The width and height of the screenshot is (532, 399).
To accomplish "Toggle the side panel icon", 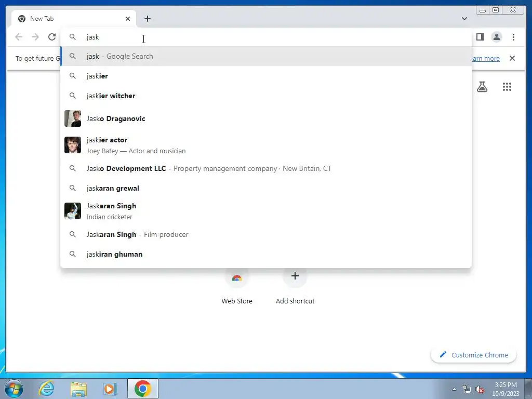I will [x=480, y=37].
